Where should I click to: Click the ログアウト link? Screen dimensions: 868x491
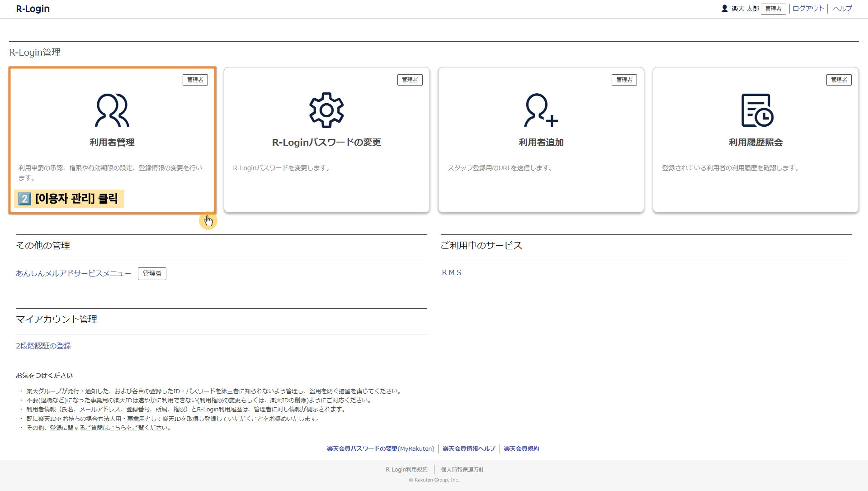click(808, 9)
